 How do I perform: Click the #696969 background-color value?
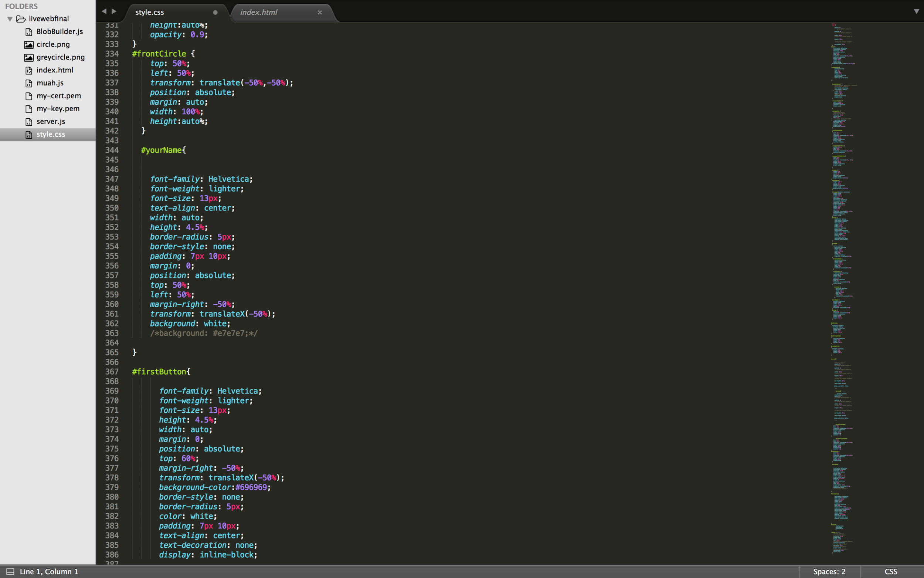coord(251,487)
